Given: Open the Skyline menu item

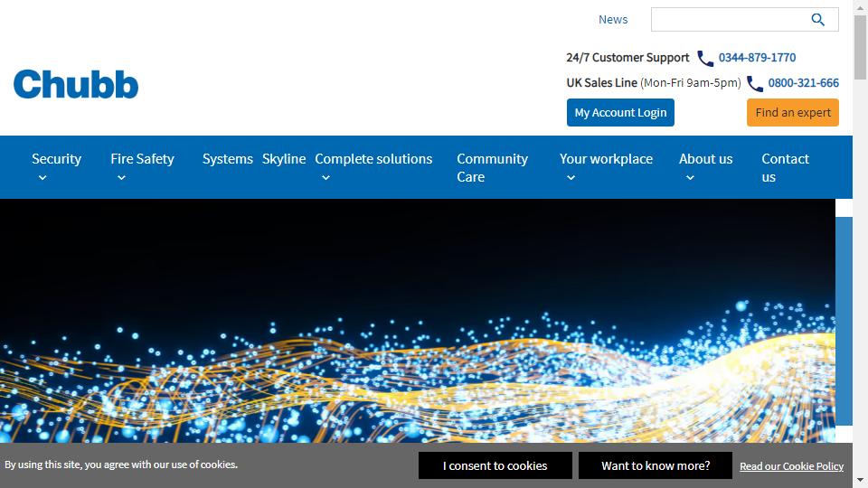Looking at the screenshot, I should click(284, 159).
